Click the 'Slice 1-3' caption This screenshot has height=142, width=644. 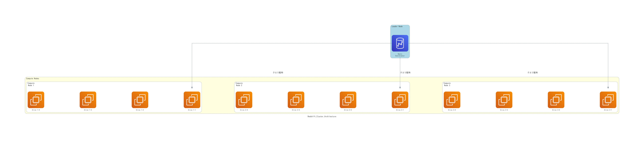88,110
